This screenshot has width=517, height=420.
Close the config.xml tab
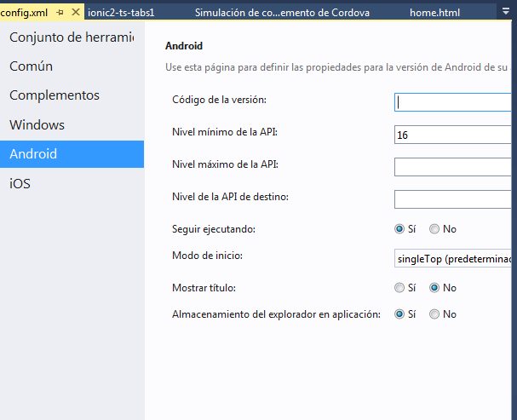[76, 13]
